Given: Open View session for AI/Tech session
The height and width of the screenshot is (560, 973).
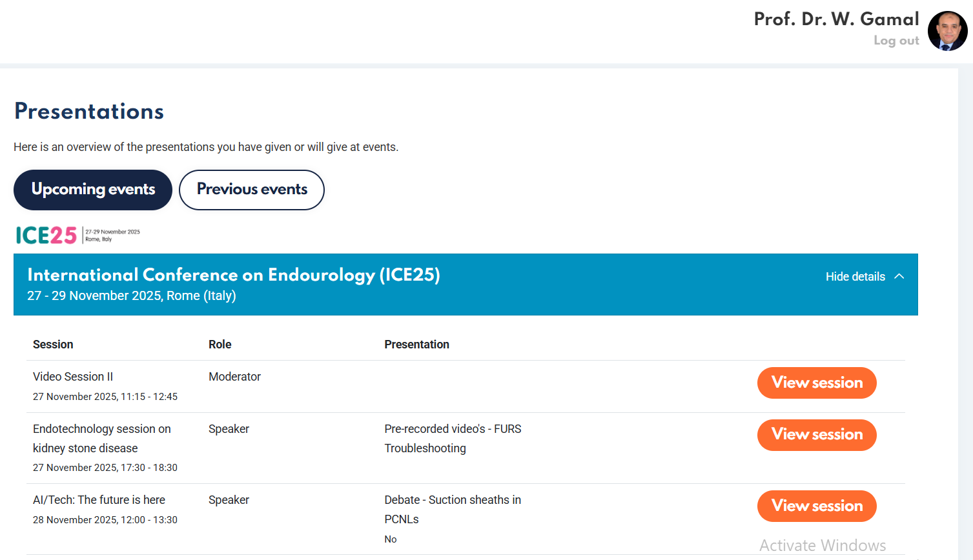Looking at the screenshot, I should coord(817,506).
